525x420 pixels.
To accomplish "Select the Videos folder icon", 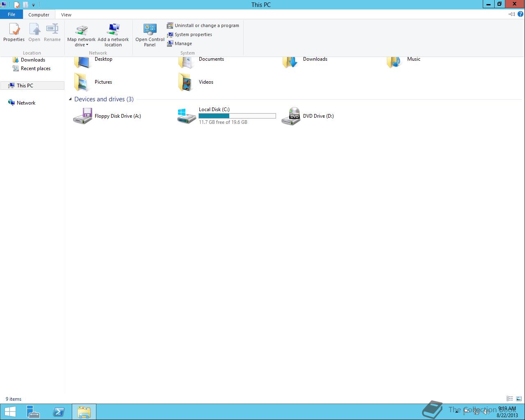I will (x=186, y=82).
